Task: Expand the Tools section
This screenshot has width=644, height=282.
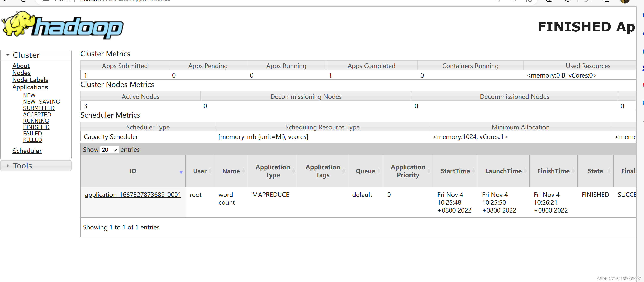Action: [x=23, y=166]
